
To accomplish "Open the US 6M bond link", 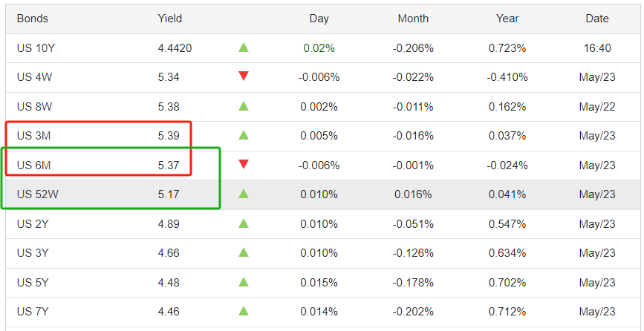I will tap(33, 165).
